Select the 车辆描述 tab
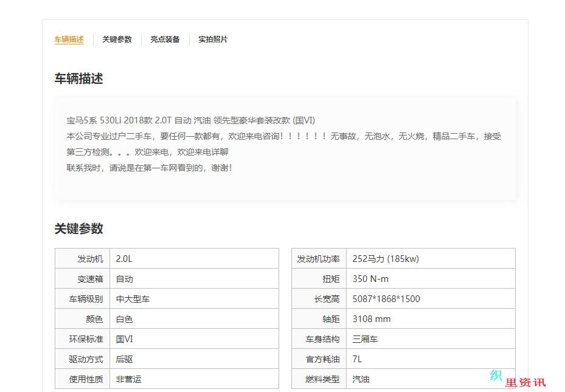565x392 pixels. (x=69, y=40)
